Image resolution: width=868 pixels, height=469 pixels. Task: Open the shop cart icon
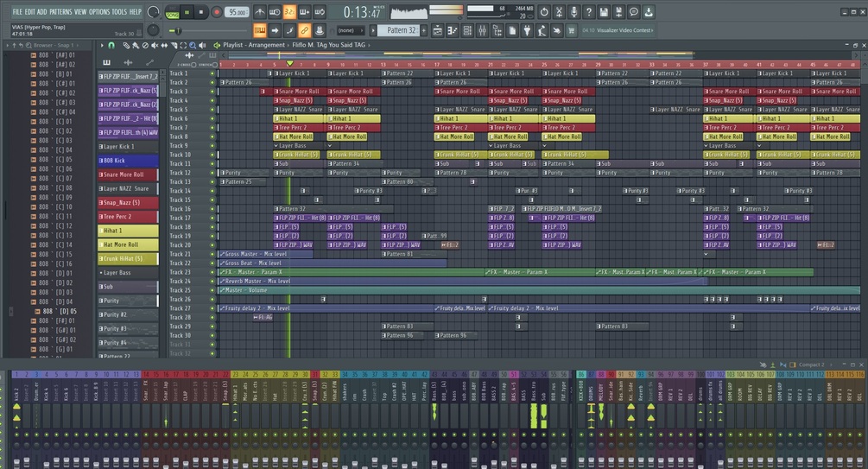coord(571,30)
